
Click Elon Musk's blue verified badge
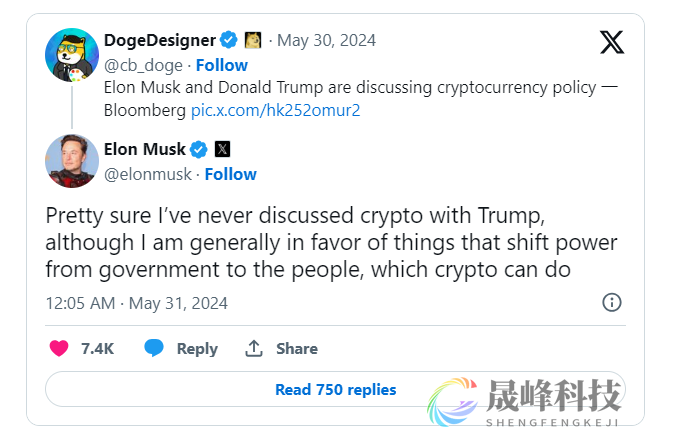coord(199,149)
